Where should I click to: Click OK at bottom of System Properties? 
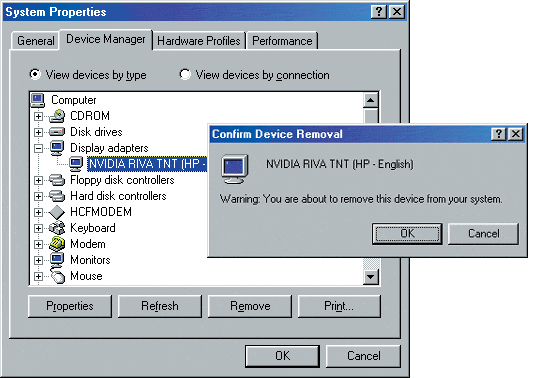tap(282, 356)
